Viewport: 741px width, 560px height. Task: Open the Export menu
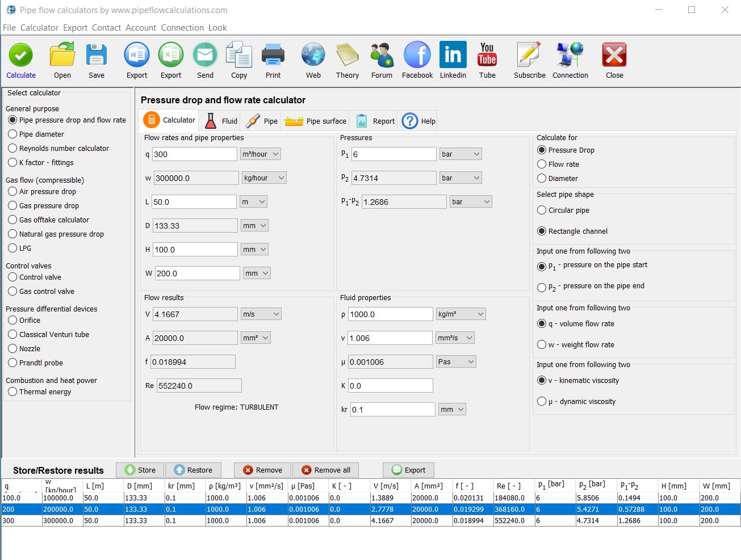[75, 27]
